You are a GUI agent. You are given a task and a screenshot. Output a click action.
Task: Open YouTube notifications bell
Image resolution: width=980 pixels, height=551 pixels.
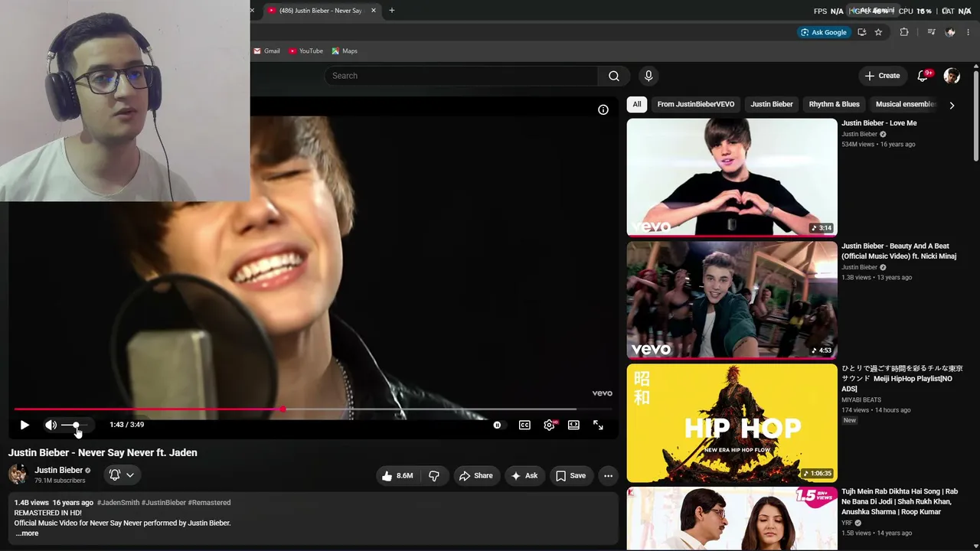(923, 76)
